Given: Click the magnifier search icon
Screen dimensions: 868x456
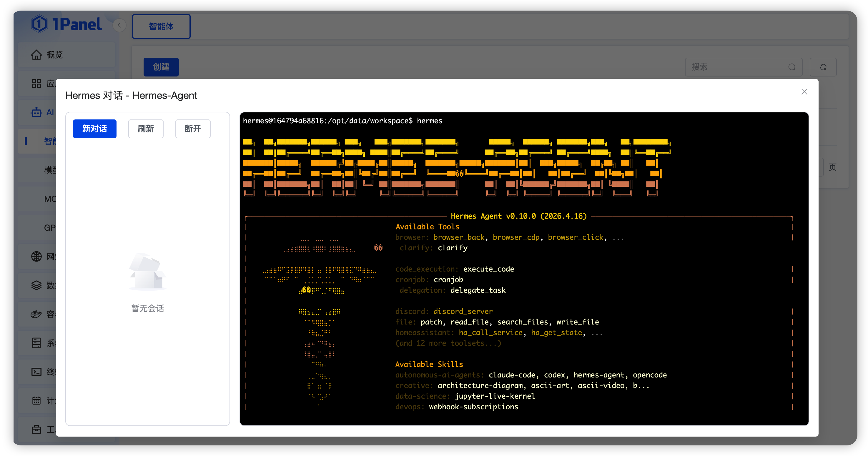Looking at the screenshot, I should tap(792, 67).
